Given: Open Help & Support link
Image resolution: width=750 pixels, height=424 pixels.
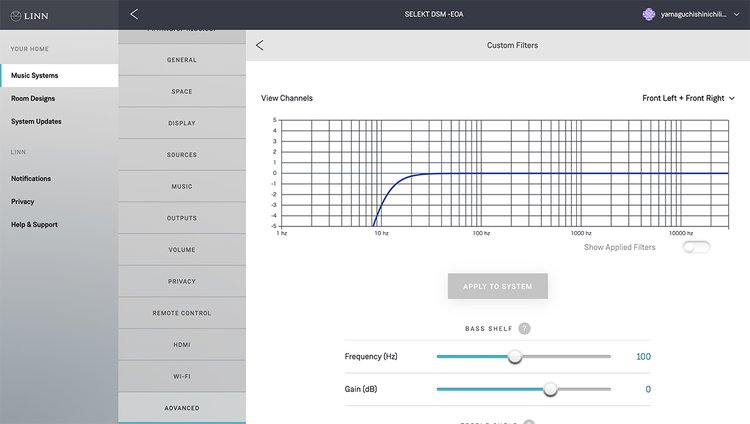Looking at the screenshot, I should 34,224.
